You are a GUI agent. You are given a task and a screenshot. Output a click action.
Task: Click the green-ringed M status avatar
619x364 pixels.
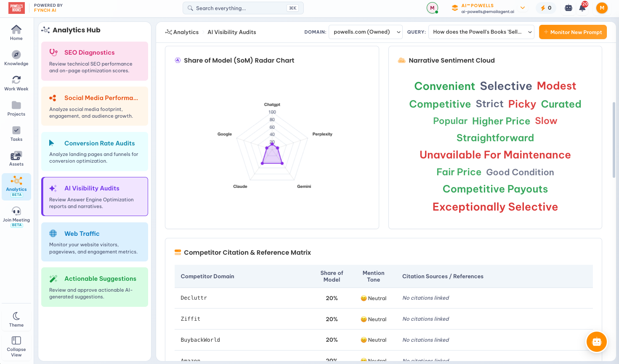(432, 8)
